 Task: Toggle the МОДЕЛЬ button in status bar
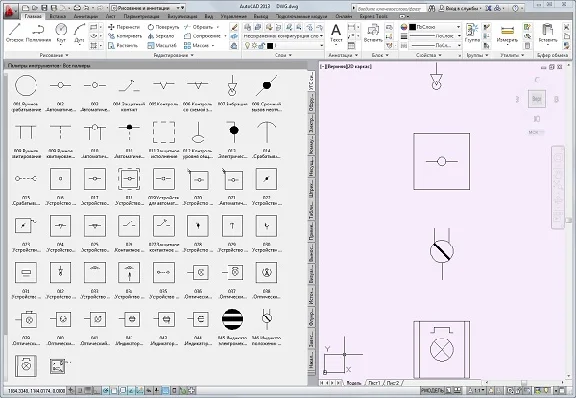point(432,391)
